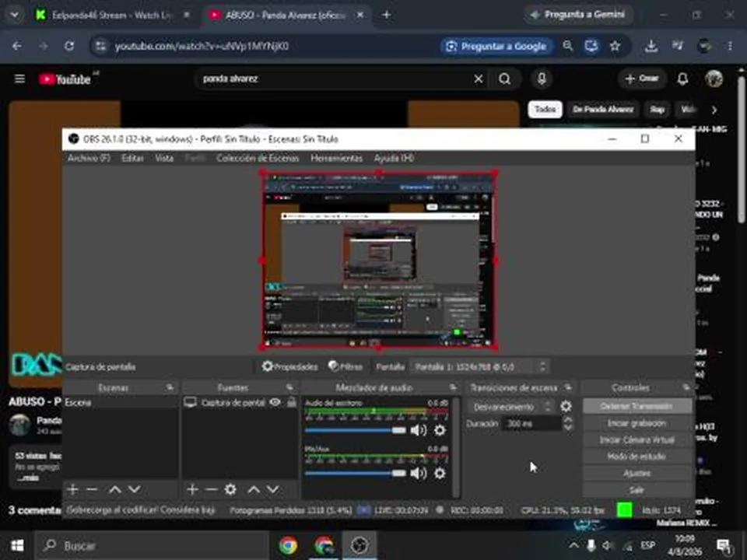Viewport: 747px width, 560px height.
Task: Click the Salir button in Controles
Action: 637,489
